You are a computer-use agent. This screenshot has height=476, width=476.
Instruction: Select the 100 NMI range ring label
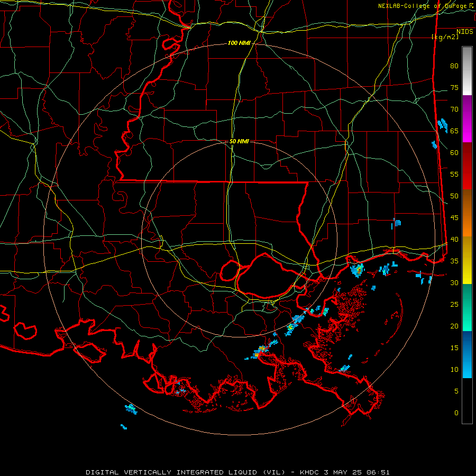[x=239, y=43]
